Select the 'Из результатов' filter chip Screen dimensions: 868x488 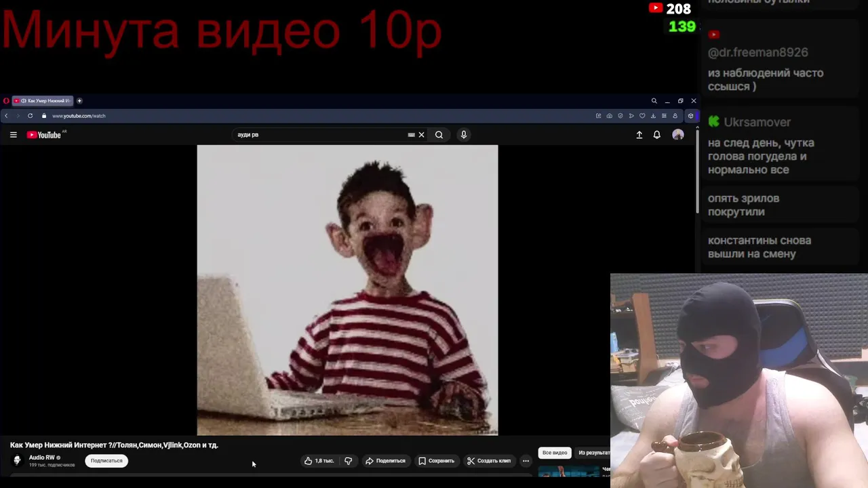coord(593,453)
